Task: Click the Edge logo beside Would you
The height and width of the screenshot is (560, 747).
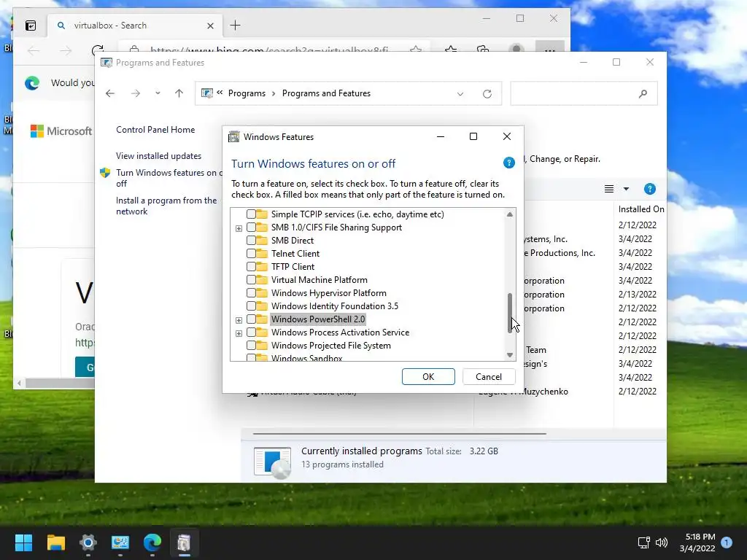Action: pyautogui.click(x=32, y=83)
